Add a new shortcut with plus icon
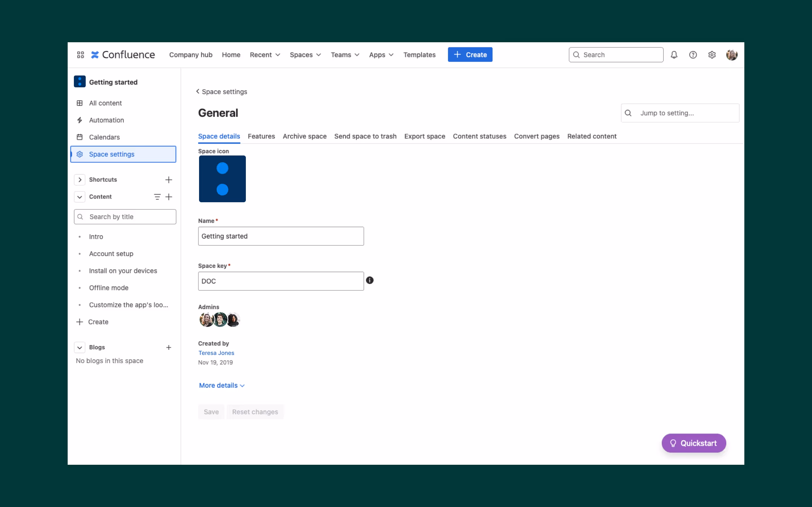This screenshot has height=507, width=812. click(x=168, y=180)
